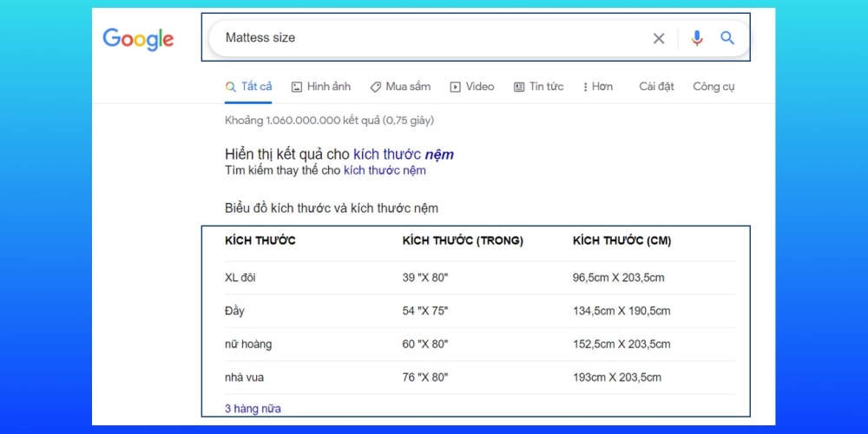The height and width of the screenshot is (434, 868).
Task: Open the "Tin tức" tab
Action: pyautogui.click(x=539, y=86)
